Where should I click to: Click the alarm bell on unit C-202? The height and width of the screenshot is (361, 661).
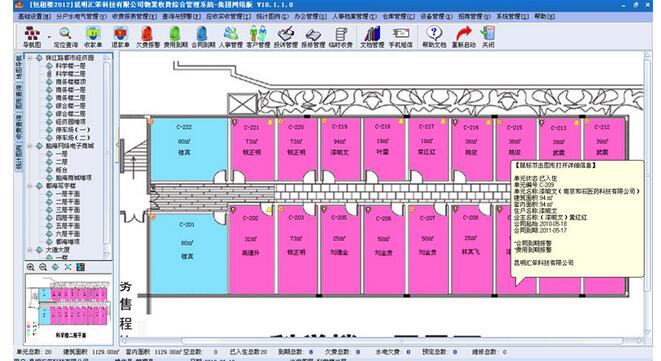(x=269, y=210)
